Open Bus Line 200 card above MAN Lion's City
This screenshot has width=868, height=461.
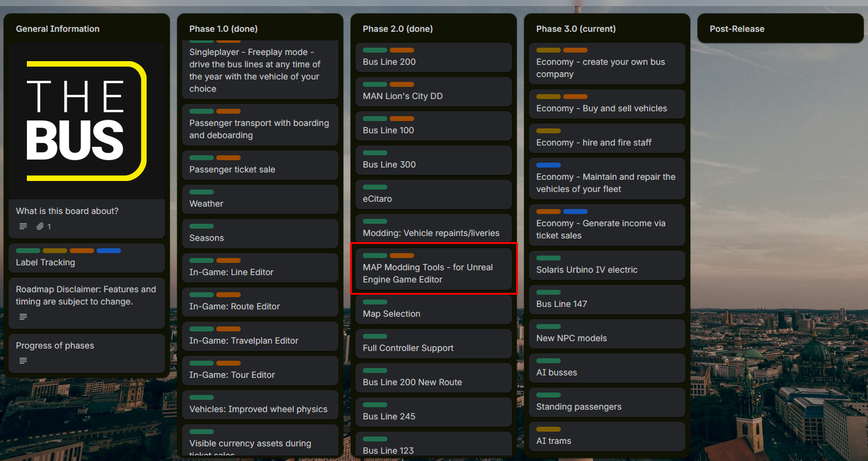click(434, 57)
